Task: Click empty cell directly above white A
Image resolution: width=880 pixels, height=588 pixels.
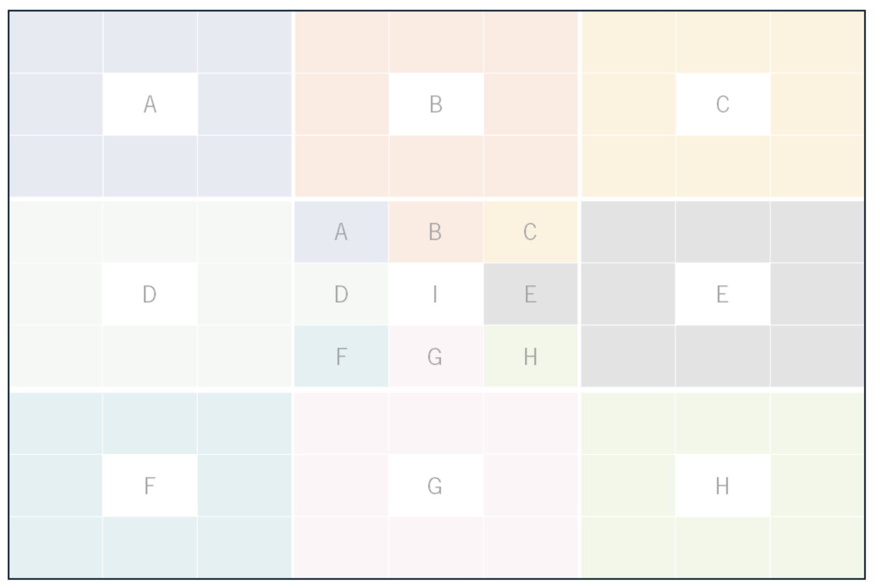Action: (150, 42)
